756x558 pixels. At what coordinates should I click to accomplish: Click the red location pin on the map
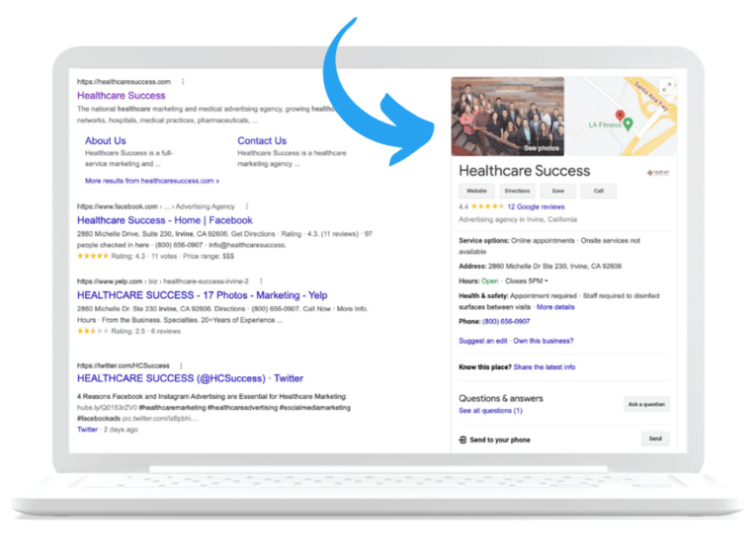(620, 115)
